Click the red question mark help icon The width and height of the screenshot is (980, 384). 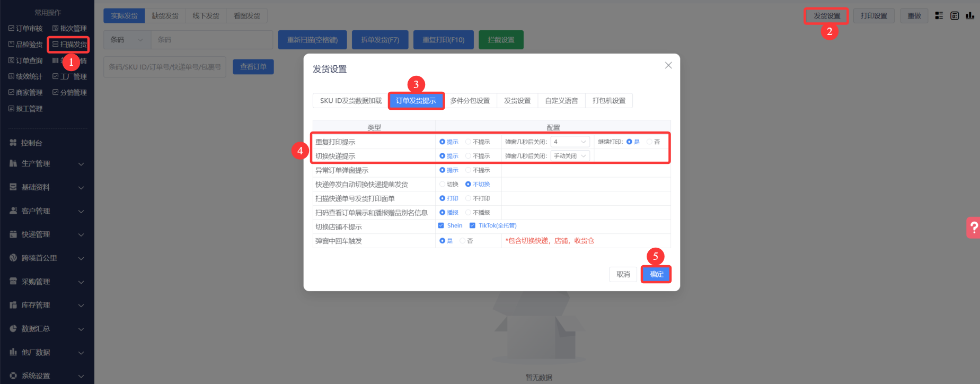point(974,228)
